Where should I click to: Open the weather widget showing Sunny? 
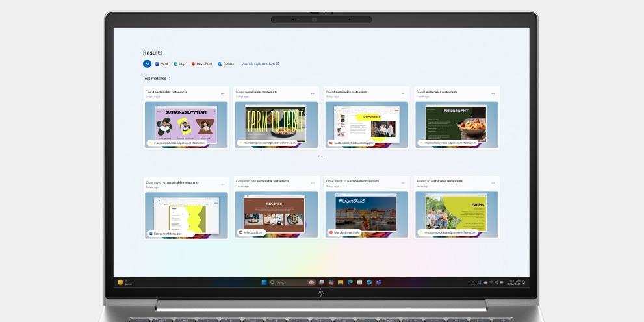click(x=125, y=282)
